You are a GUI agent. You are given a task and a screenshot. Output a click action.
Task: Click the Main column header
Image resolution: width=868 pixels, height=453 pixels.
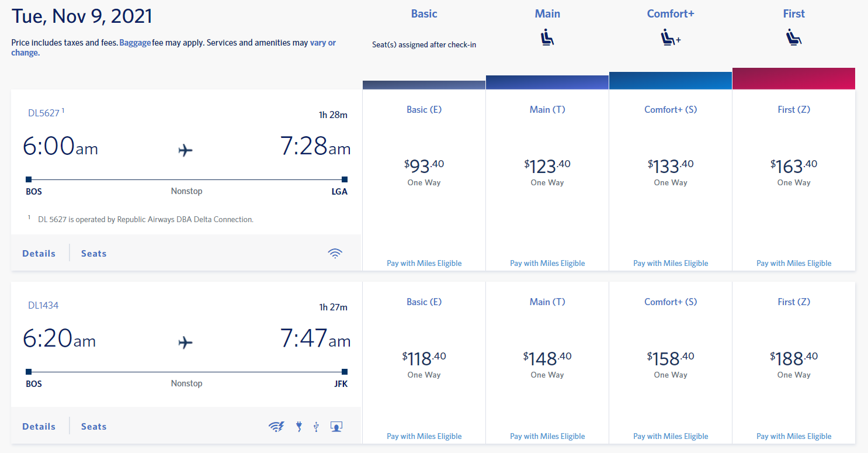pyautogui.click(x=547, y=13)
